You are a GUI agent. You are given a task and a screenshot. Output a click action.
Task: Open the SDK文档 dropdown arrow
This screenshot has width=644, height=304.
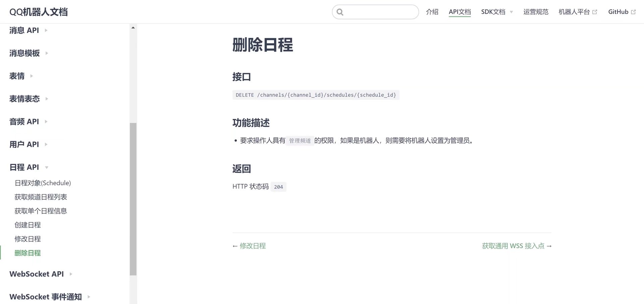(x=511, y=12)
